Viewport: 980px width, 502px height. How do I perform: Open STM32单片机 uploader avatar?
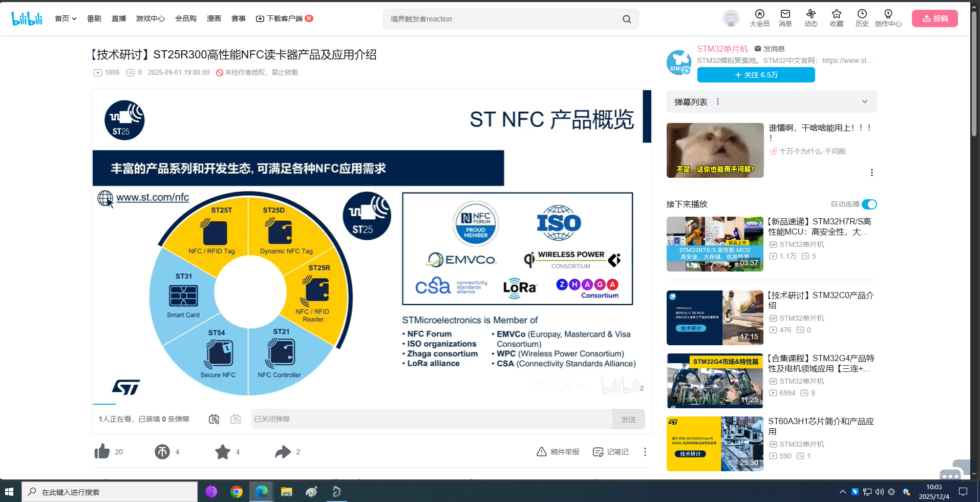click(679, 62)
